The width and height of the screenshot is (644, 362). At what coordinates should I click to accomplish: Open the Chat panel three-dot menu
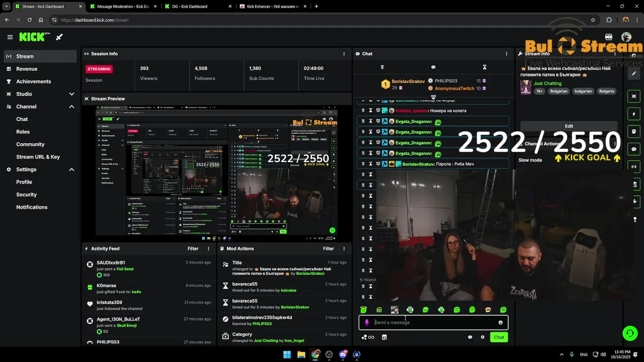tap(507, 54)
